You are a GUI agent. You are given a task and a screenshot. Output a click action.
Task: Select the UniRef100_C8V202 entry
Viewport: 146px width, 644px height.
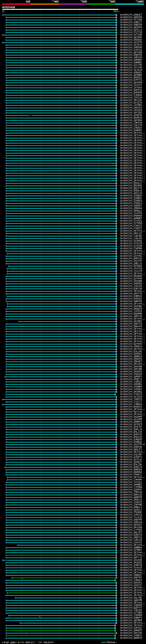[x=131, y=542]
